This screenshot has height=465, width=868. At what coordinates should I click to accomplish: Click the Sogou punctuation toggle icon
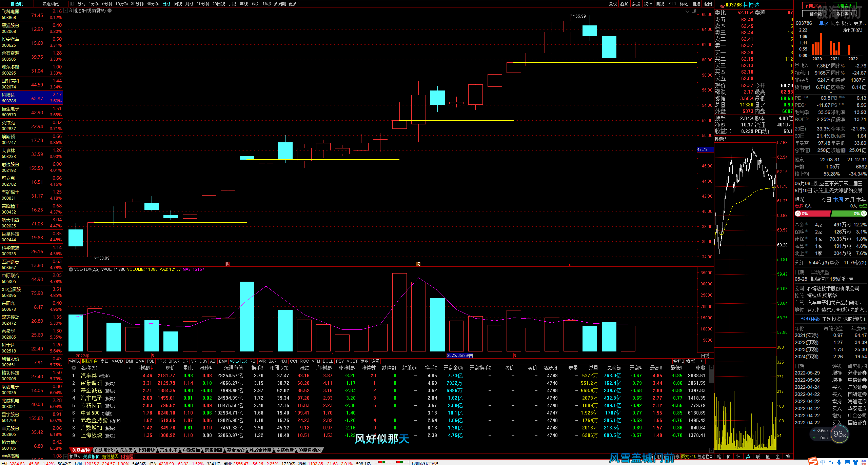click(831, 462)
